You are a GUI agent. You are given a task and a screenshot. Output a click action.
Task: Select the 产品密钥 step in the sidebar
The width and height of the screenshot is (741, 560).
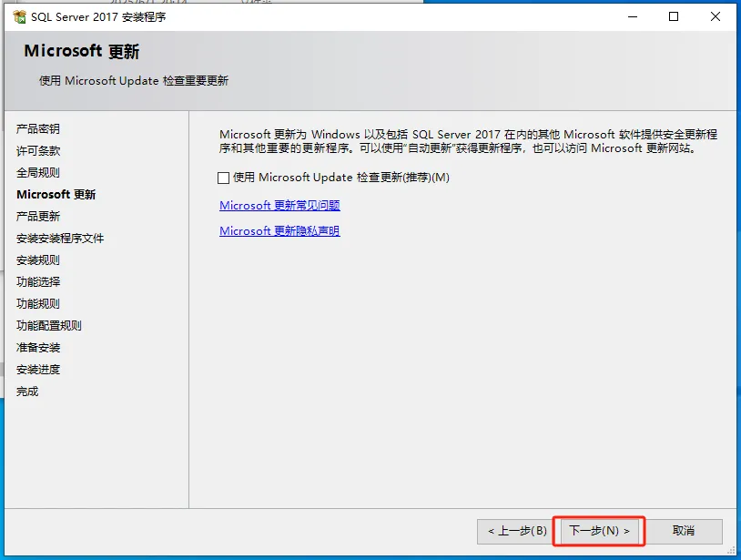(x=38, y=128)
